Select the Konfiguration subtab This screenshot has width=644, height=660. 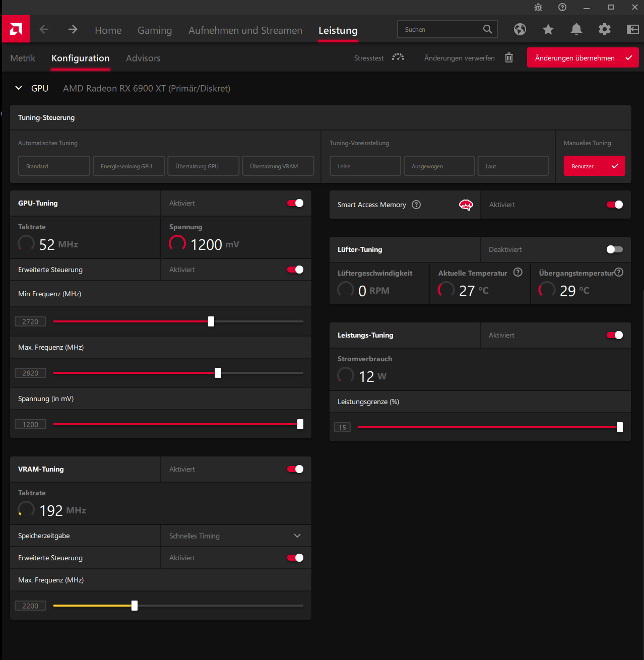[x=81, y=58]
